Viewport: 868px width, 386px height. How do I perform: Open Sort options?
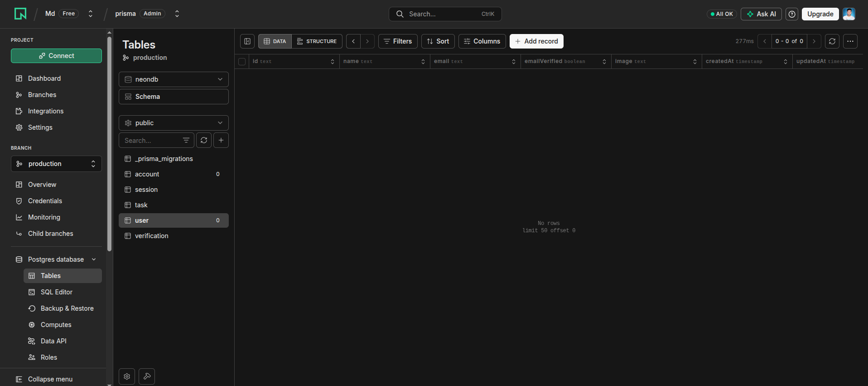coord(438,41)
